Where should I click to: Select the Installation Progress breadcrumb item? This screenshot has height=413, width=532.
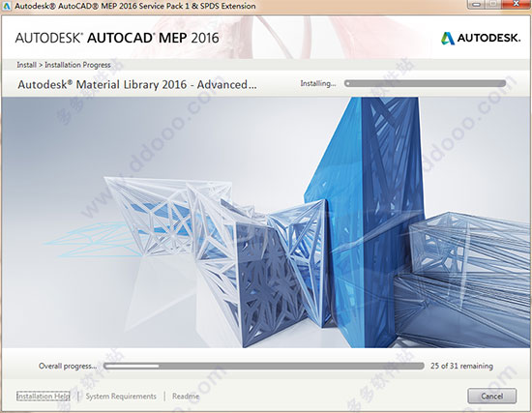77,65
